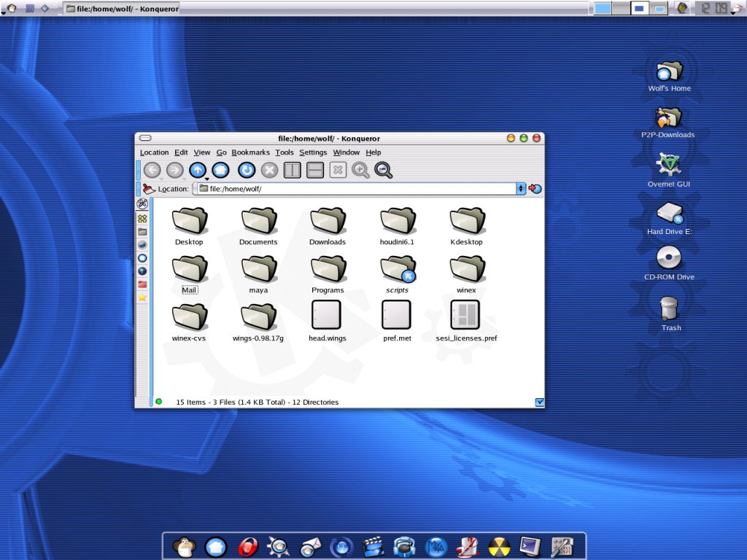Click the green status LED in status bar
This screenshot has height=560, width=747.
pyautogui.click(x=158, y=402)
